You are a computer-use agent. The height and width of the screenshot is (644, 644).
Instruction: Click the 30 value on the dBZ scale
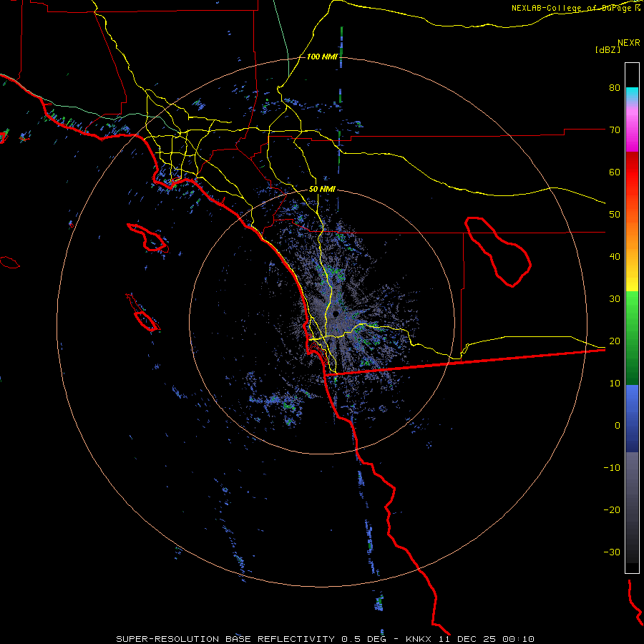coord(615,299)
